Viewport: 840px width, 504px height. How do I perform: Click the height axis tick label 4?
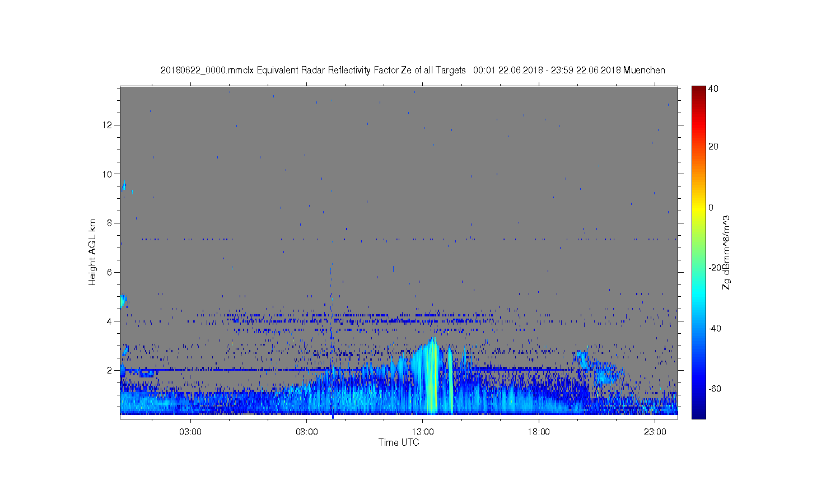110,321
